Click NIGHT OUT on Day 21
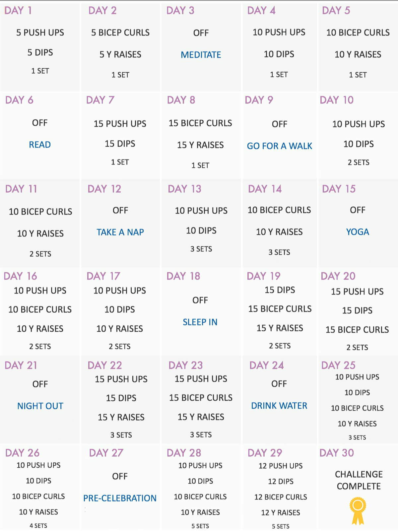398x532 pixels. coord(40,406)
